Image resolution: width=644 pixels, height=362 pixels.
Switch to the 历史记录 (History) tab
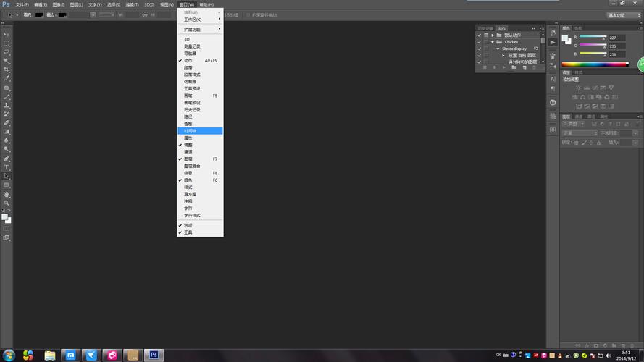tap(485, 28)
